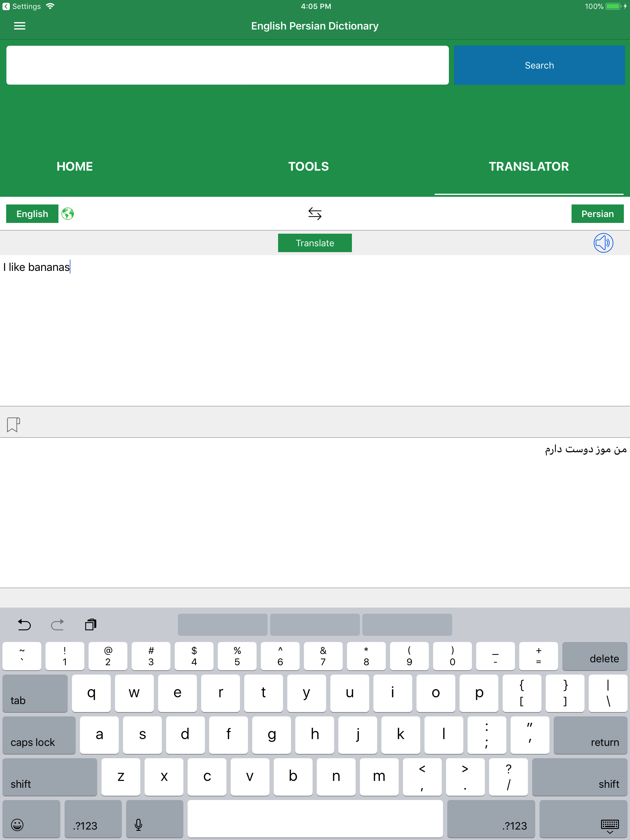Tap the number 5 percent key

point(237,656)
